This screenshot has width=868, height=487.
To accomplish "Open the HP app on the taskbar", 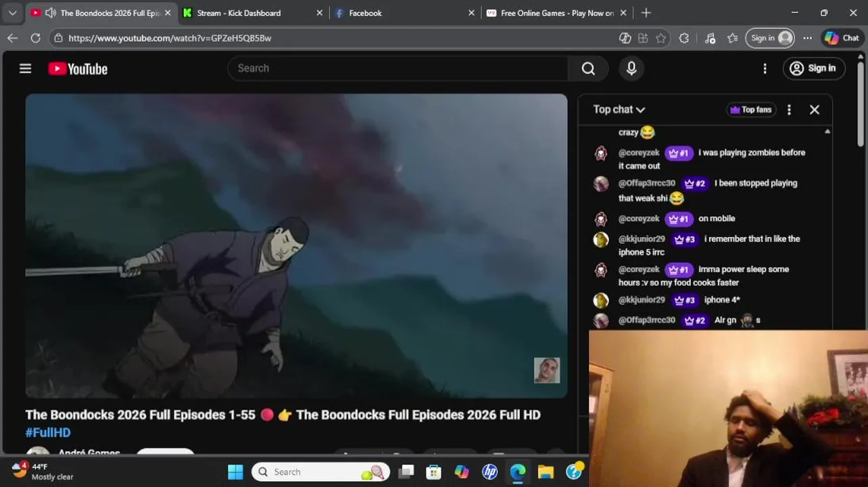I will 490,471.
